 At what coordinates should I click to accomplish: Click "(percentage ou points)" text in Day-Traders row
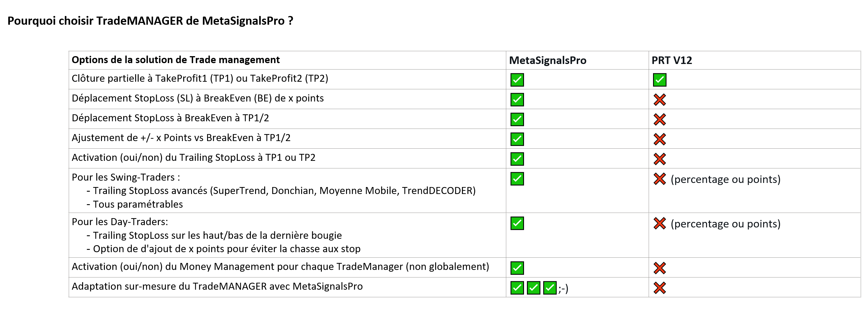726,224
